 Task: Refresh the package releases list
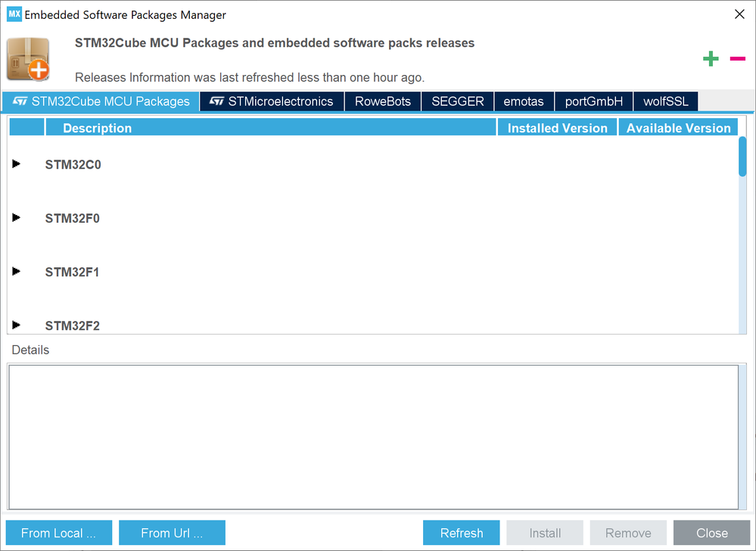tap(462, 533)
